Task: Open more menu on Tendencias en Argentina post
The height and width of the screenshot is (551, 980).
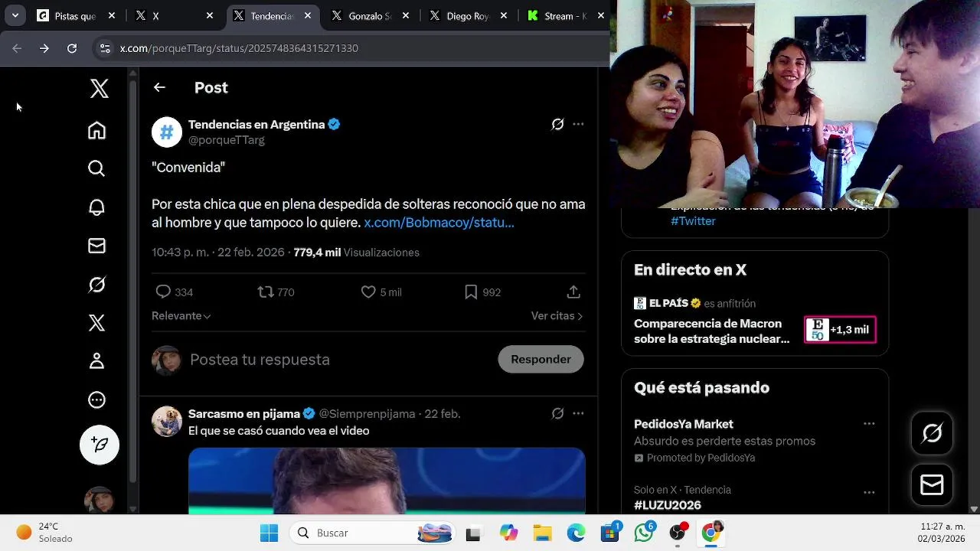Action: point(578,124)
